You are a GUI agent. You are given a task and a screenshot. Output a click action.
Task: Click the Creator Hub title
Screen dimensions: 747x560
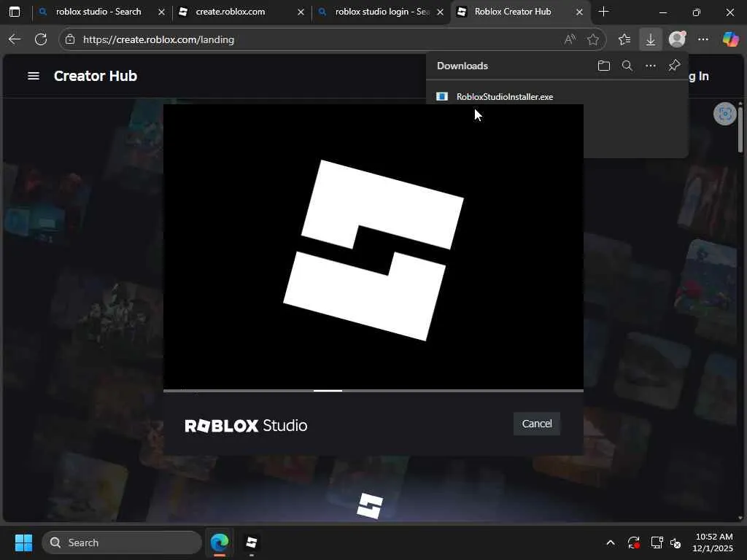coord(96,76)
